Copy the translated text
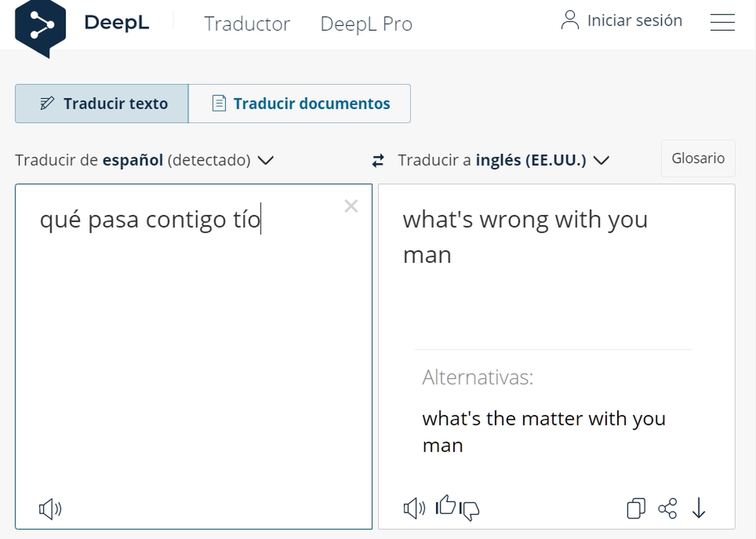The width and height of the screenshot is (756, 539). click(x=636, y=508)
